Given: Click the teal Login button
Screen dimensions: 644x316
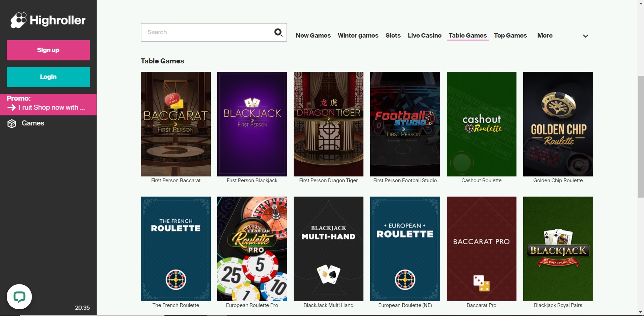Looking at the screenshot, I should (x=48, y=77).
